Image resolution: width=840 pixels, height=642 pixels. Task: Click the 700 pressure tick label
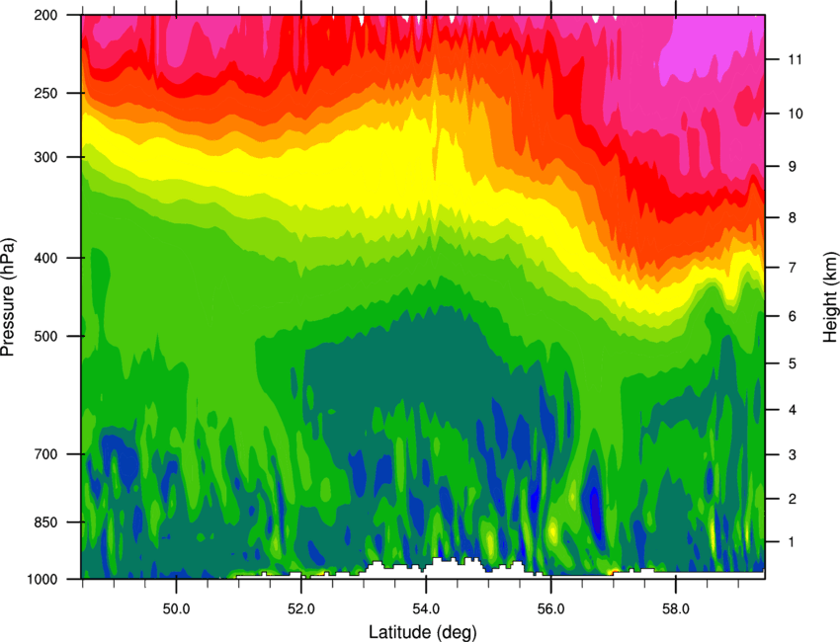[46, 454]
